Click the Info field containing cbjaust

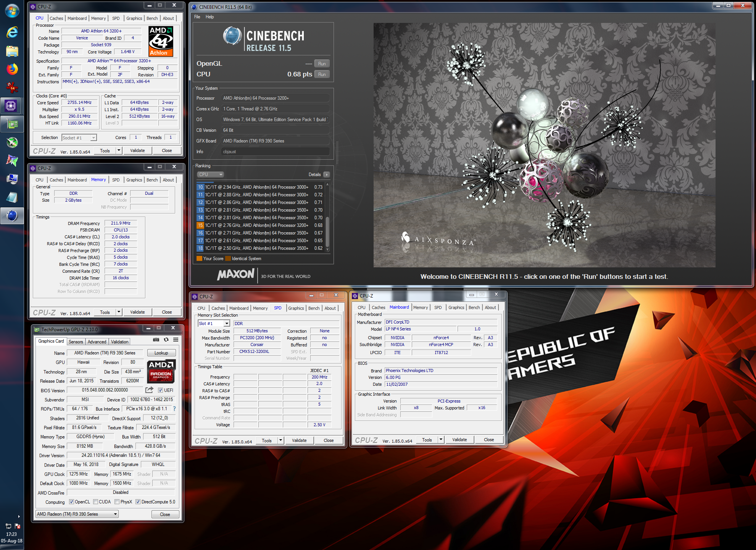(275, 152)
